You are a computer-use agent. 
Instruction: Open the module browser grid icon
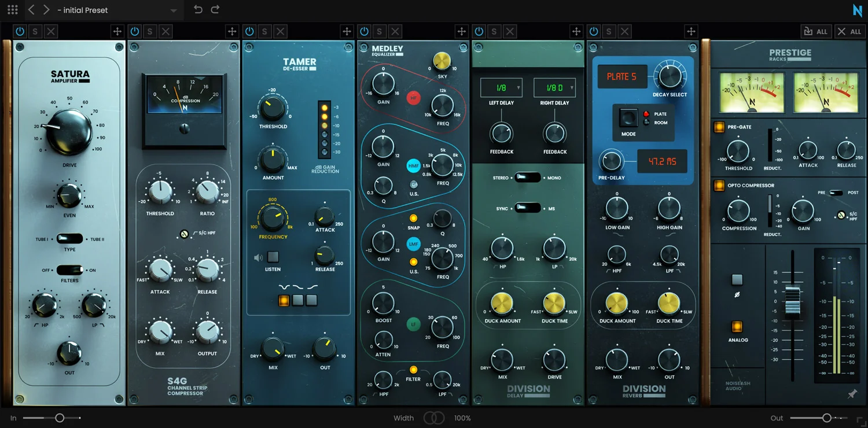coord(12,10)
